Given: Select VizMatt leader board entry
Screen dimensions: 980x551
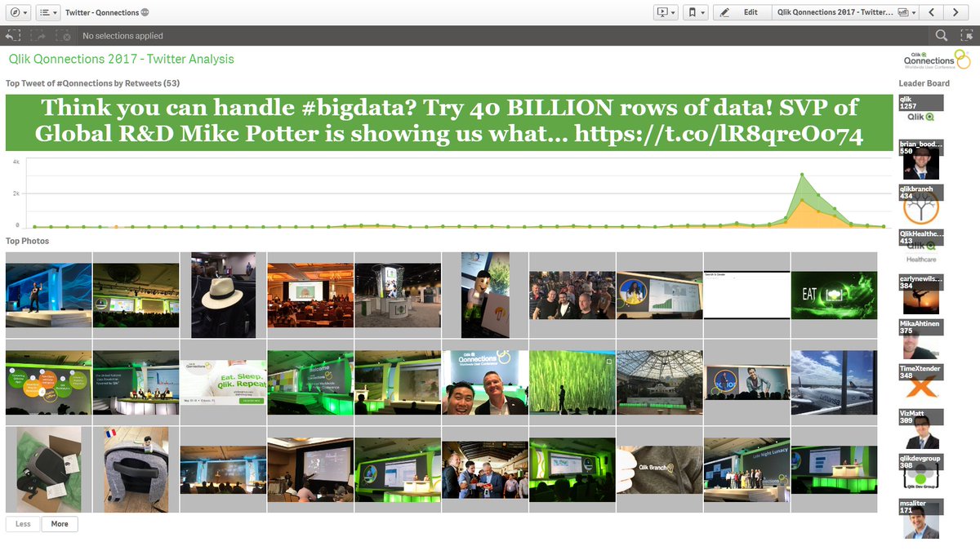Looking at the screenshot, I should 921,429.
